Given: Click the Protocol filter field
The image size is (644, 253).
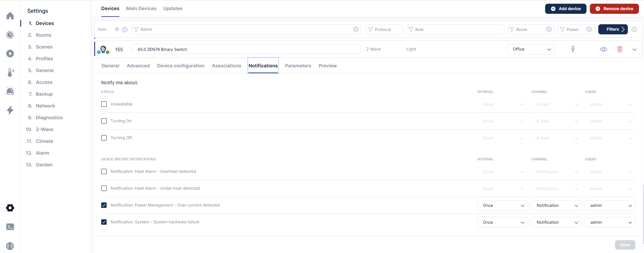Looking at the screenshot, I should pos(384,29).
